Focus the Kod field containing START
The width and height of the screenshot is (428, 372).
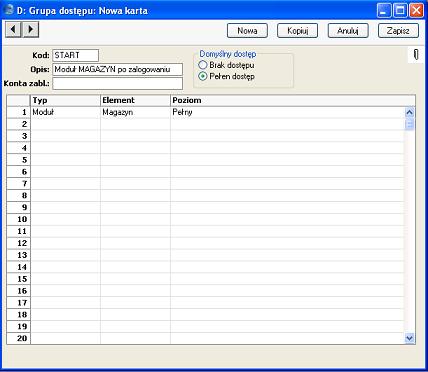click(75, 55)
